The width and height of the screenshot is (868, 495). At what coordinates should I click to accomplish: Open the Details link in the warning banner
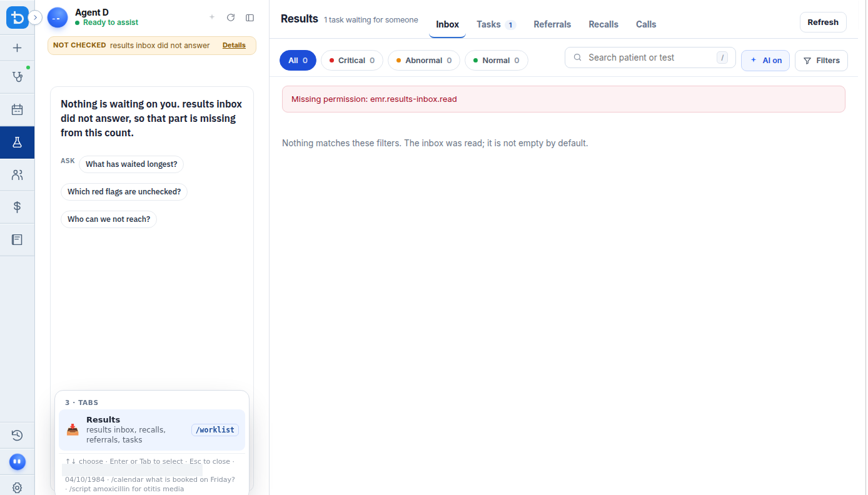[x=234, y=45]
